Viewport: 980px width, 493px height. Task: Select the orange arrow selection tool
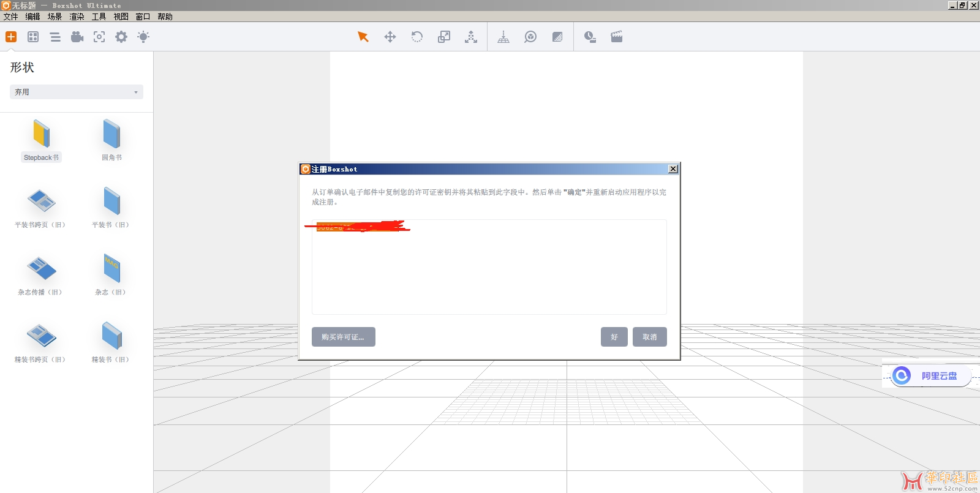pyautogui.click(x=363, y=37)
